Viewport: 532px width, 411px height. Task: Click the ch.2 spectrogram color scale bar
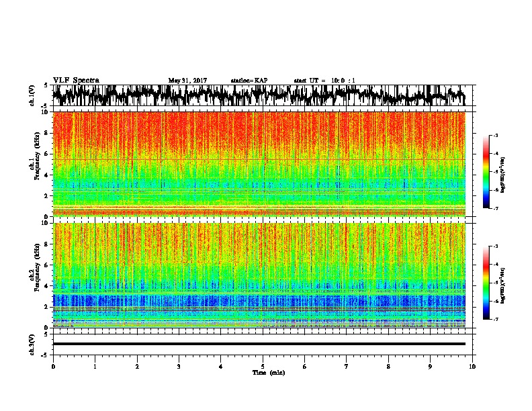pos(486,283)
